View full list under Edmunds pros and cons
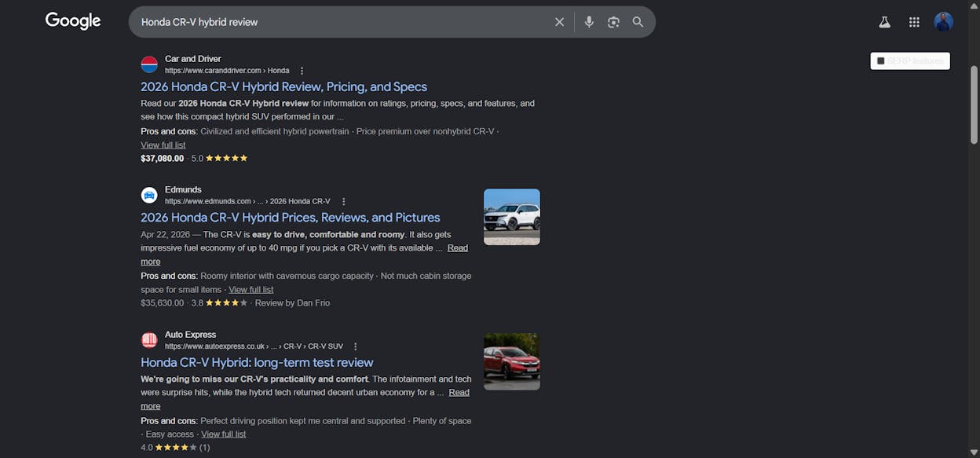Screen dimensions: 980x458 pos(251,289)
